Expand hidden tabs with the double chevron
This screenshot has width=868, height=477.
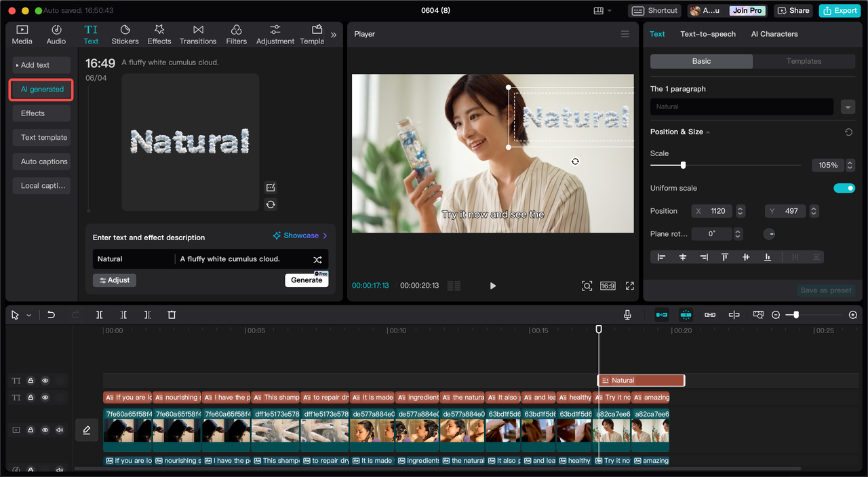pyautogui.click(x=333, y=35)
